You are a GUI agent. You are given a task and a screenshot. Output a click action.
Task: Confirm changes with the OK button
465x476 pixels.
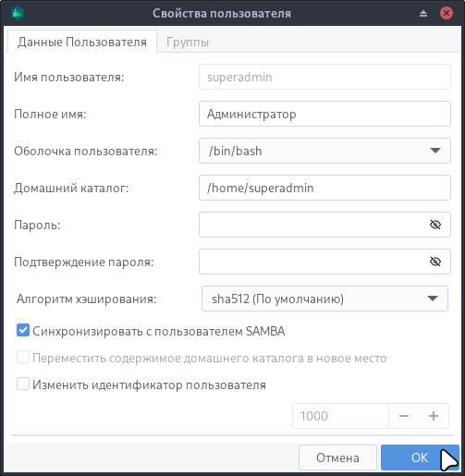pos(420,458)
